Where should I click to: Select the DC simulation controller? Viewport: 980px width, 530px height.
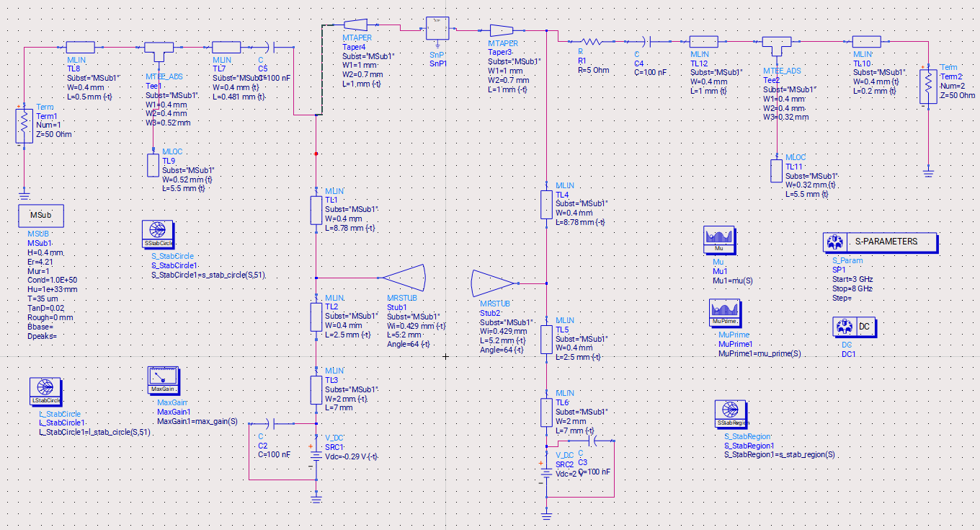point(855,327)
